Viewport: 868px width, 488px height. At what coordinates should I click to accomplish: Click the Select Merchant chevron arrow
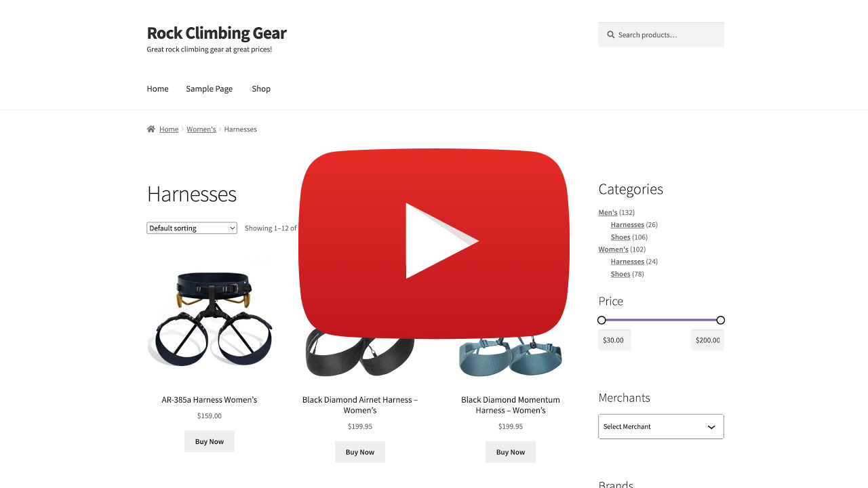click(711, 427)
